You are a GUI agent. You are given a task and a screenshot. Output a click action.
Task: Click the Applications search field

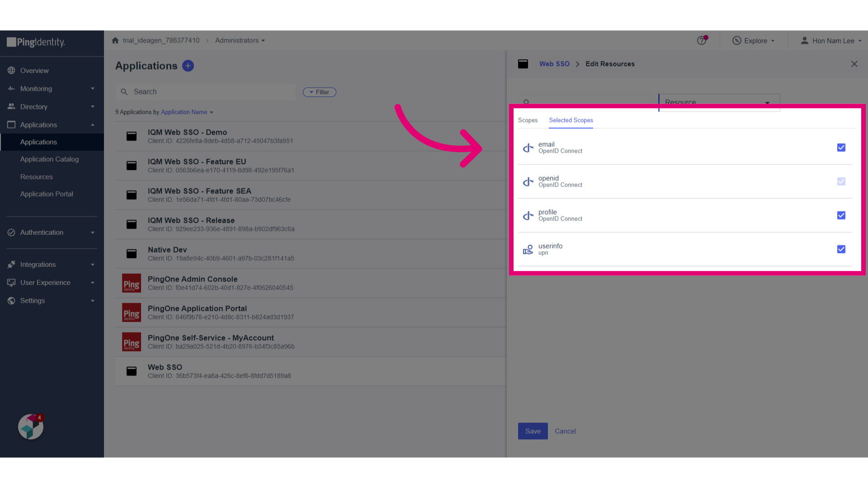click(x=206, y=92)
